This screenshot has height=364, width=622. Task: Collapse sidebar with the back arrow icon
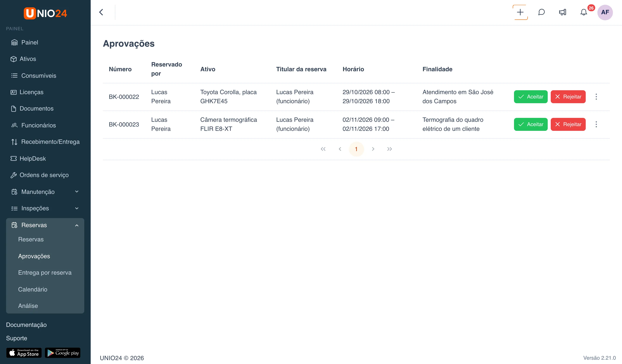click(x=101, y=12)
